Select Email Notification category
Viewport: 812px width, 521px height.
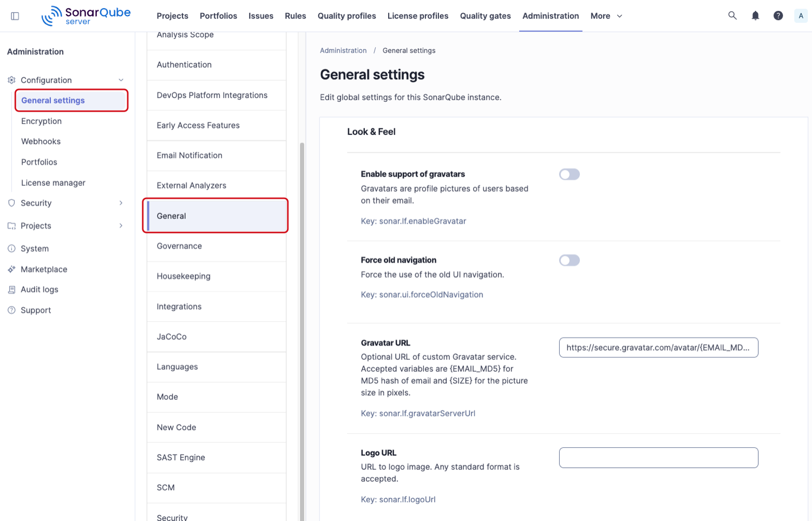point(217,155)
